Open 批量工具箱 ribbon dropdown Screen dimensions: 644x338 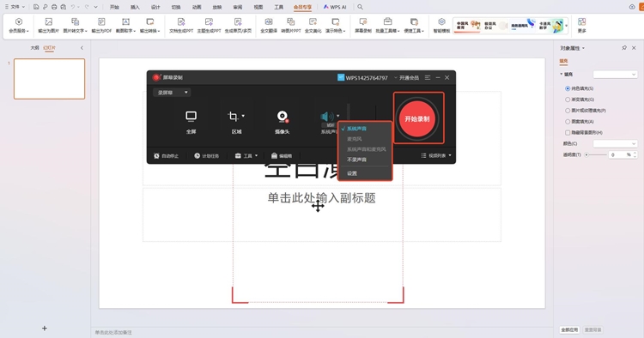(x=387, y=26)
